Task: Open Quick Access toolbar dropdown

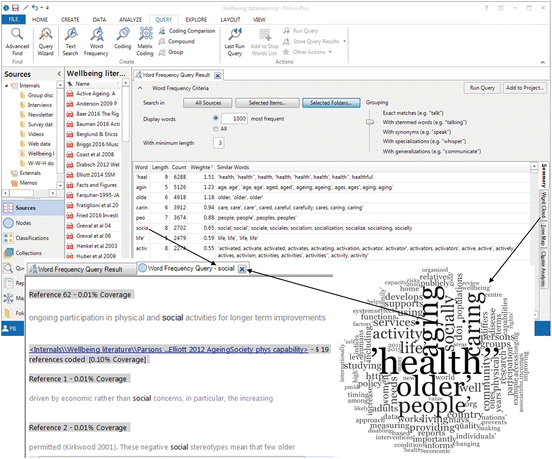Action: 48,7
